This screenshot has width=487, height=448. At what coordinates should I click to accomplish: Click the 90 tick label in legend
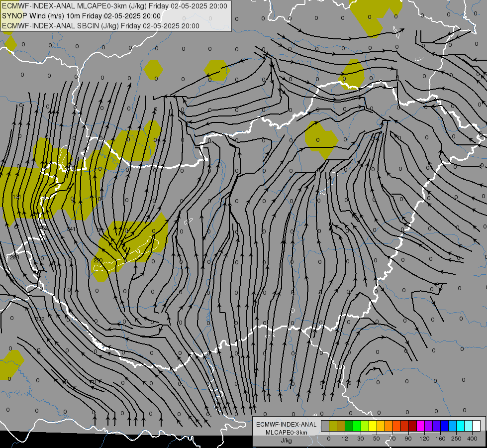[x=408, y=439]
